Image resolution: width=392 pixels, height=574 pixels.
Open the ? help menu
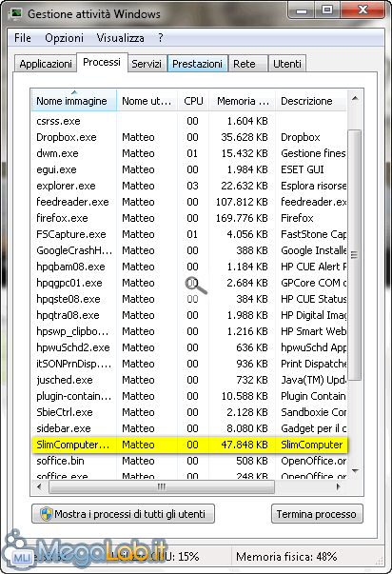click(x=160, y=38)
